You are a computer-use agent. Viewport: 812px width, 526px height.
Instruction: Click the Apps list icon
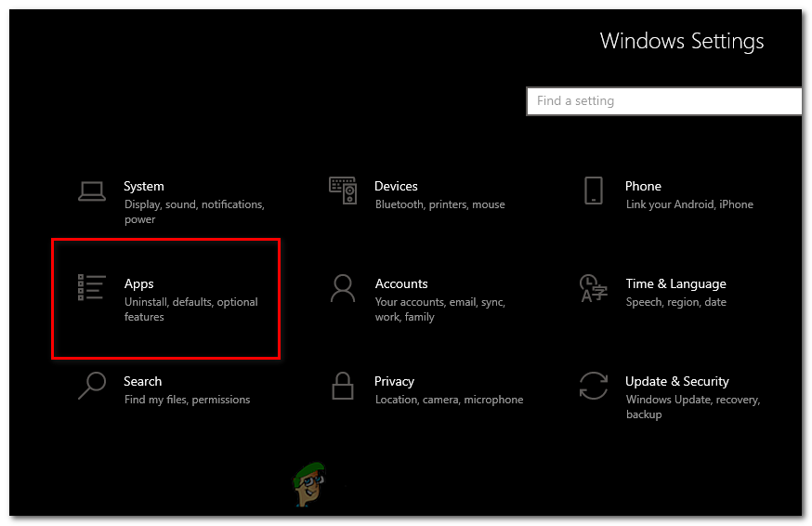[92, 287]
